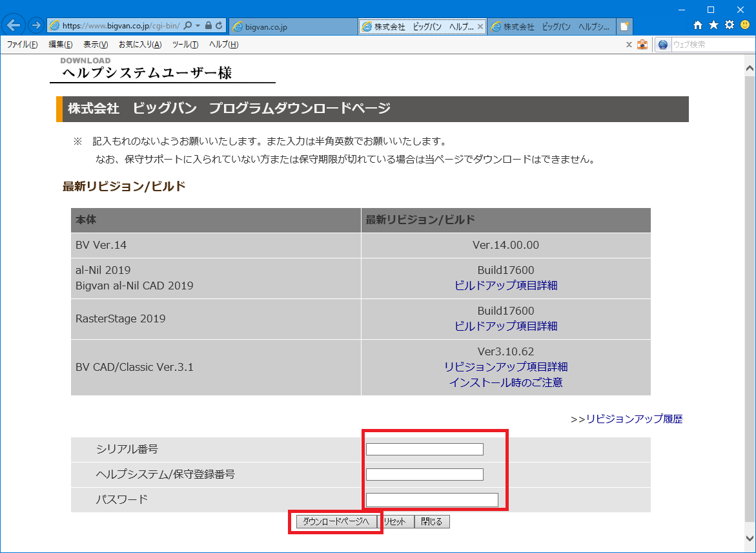Open ビルドアップ項目詳細 link in the RasterStage 2019 row

coord(506,326)
